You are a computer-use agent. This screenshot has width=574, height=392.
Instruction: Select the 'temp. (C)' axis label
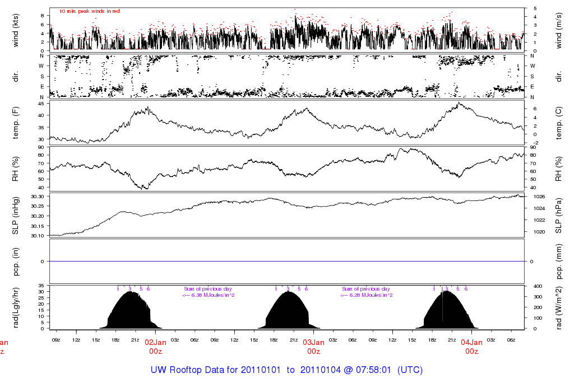pyautogui.click(x=556, y=122)
